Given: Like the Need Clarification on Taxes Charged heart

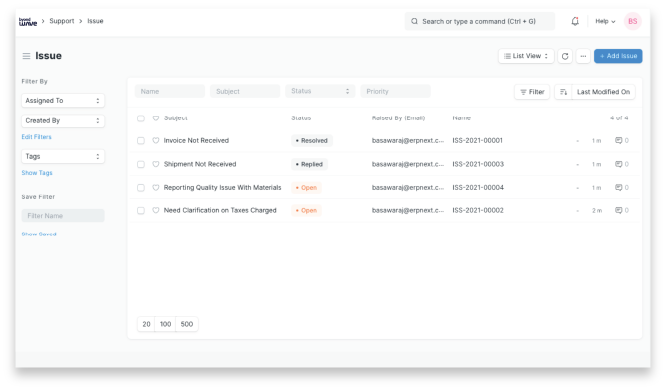Looking at the screenshot, I should tap(156, 210).
